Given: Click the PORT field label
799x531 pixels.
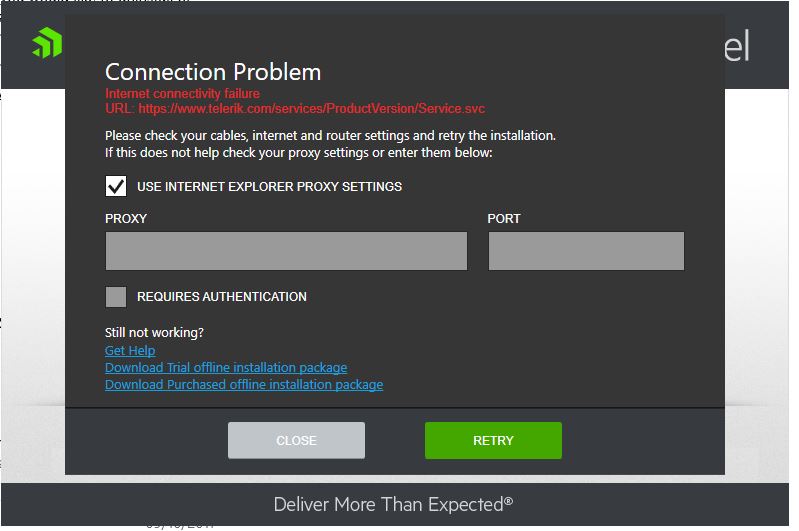Looking at the screenshot, I should (x=504, y=219).
